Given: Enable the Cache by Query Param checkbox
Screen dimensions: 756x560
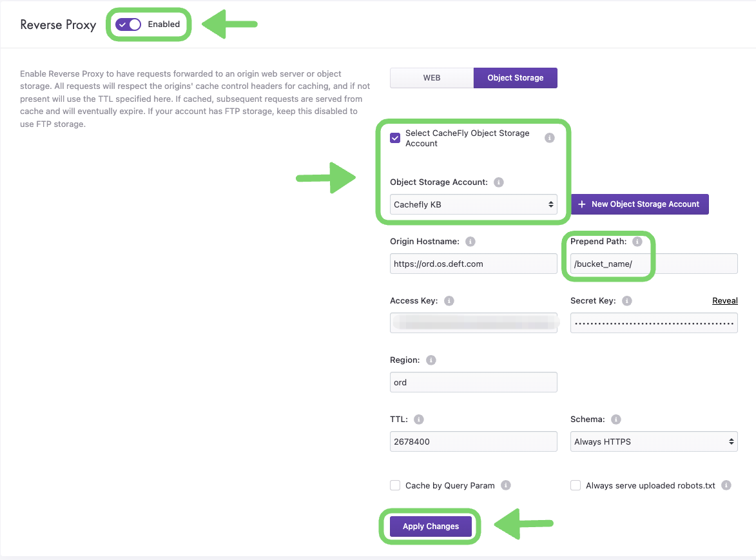Looking at the screenshot, I should coord(395,485).
